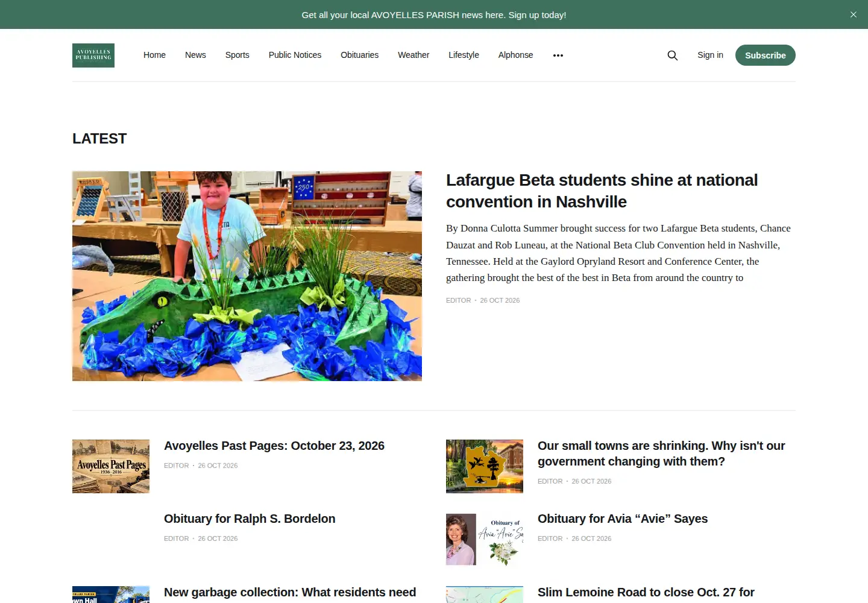868x603 pixels.
Task: Click the sign-up banner text link
Action: click(434, 14)
